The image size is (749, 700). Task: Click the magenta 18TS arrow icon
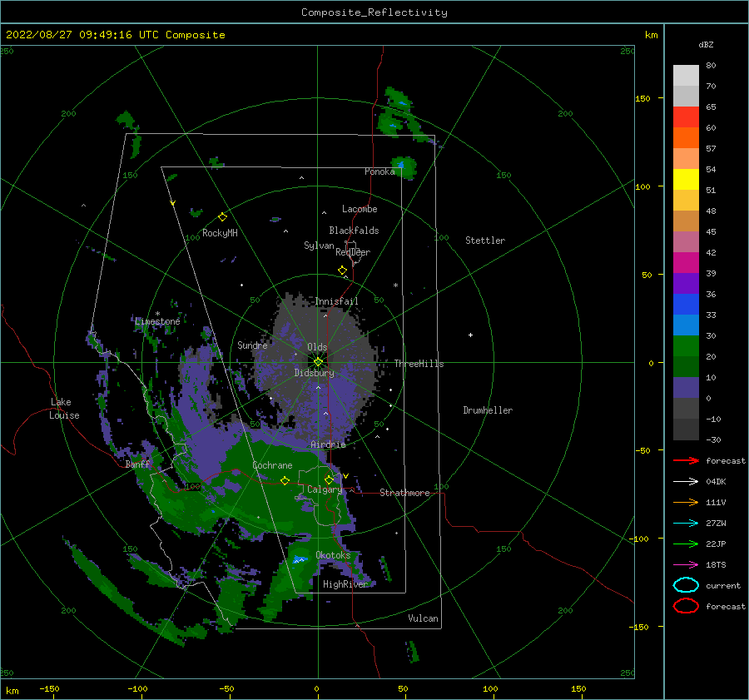(686, 565)
